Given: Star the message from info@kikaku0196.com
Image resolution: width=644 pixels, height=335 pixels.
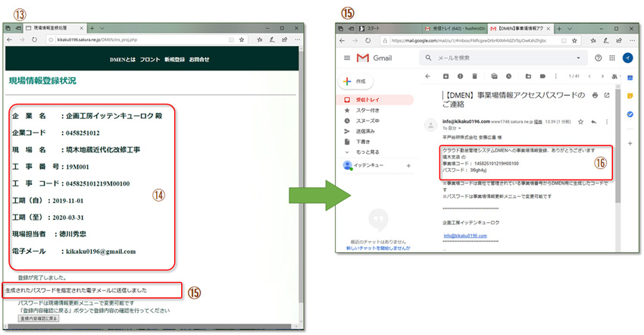Looking at the screenshot, I should pyautogui.click(x=580, y=122).
